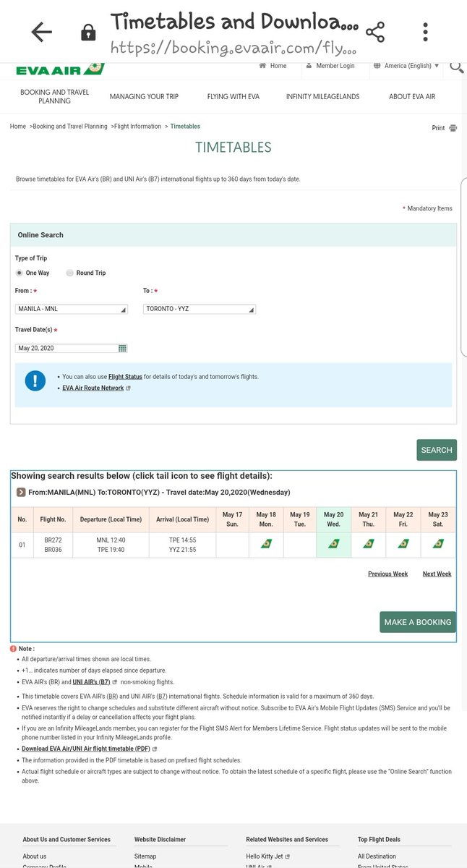The image size is (467, 868).
Task: Open Infinity MileageLands menu
Action: tap(322, 97)
